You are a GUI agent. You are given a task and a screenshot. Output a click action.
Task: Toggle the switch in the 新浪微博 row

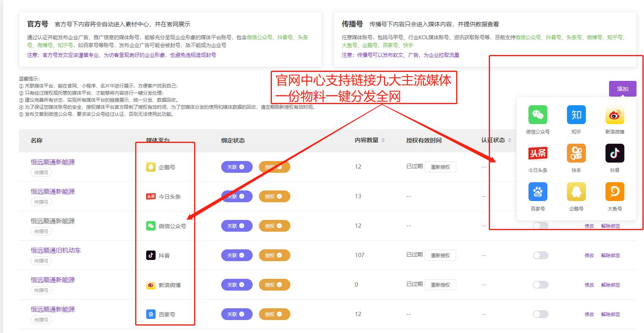(x=540, y=285)
